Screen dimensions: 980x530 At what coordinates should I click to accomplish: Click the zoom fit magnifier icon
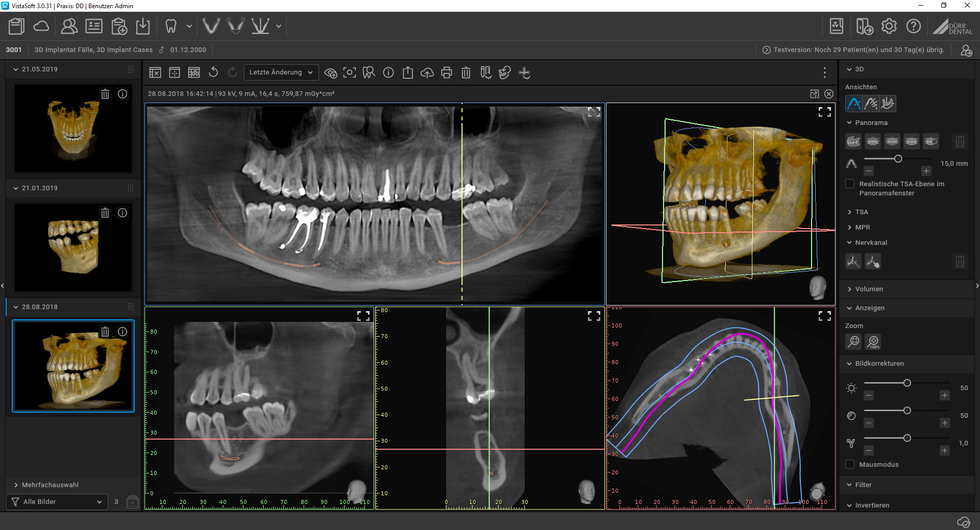coord(853,341)
